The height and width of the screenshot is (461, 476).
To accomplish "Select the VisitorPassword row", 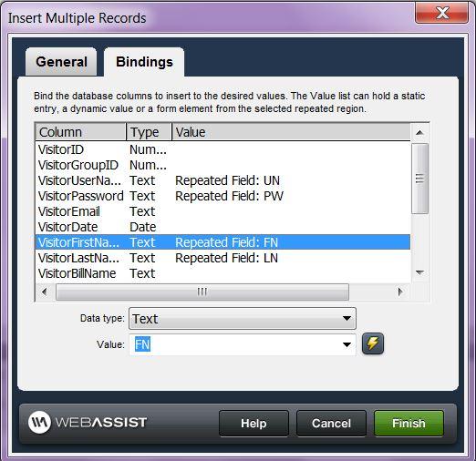I will 222,196.
